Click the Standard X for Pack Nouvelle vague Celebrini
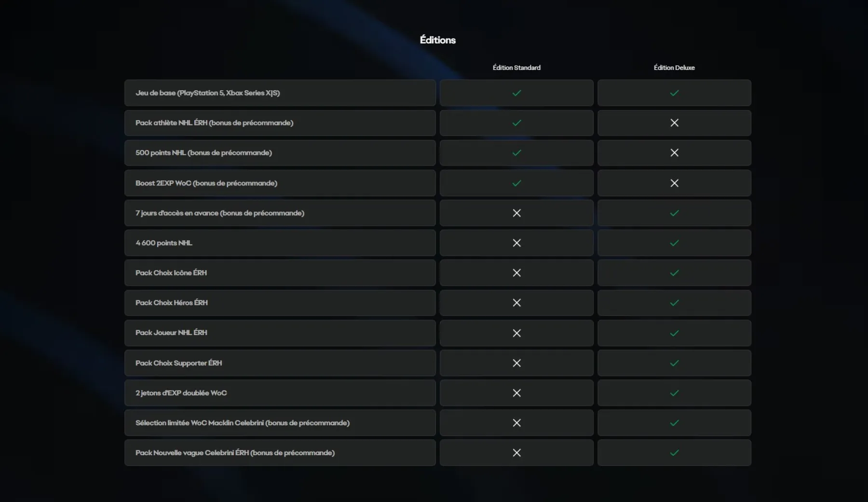The width and height of the screenshot is (868, 502). click(x=516, y=453)
